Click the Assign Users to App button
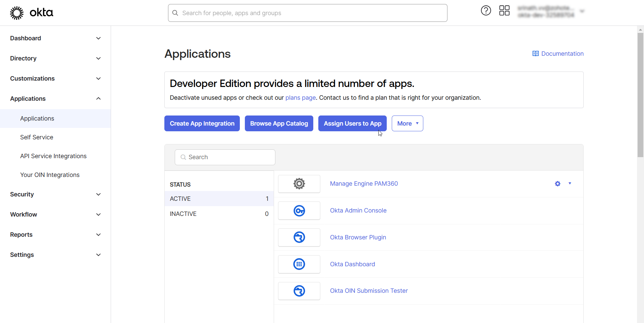 [352, 123]
